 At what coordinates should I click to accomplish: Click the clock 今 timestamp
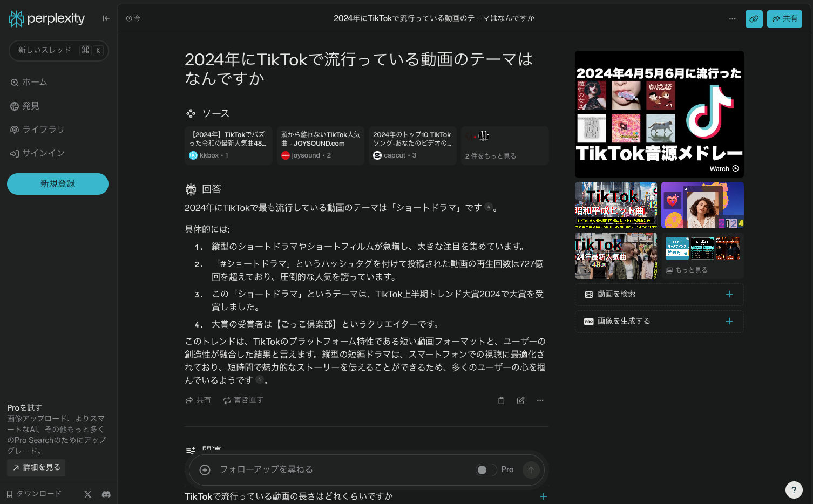pyautogui.click(x=133, y=18)
